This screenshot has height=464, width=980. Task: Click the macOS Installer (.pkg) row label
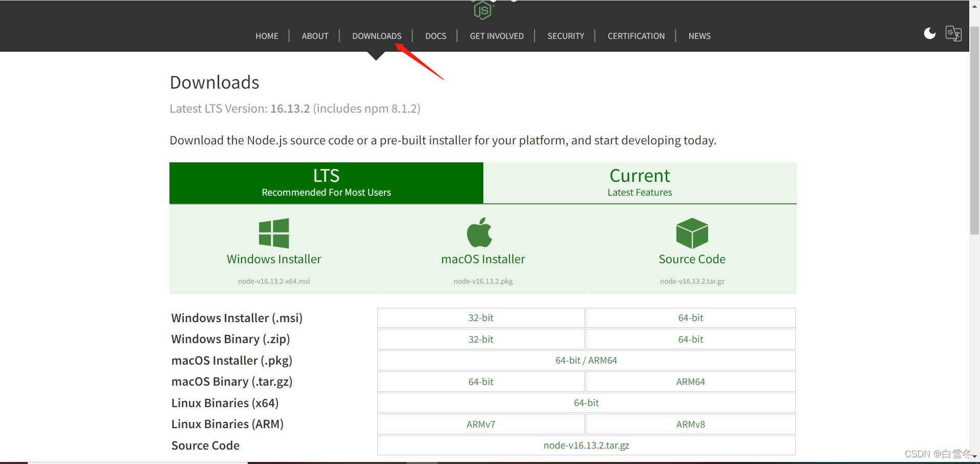pyautogui.click(x=232, y=361)
